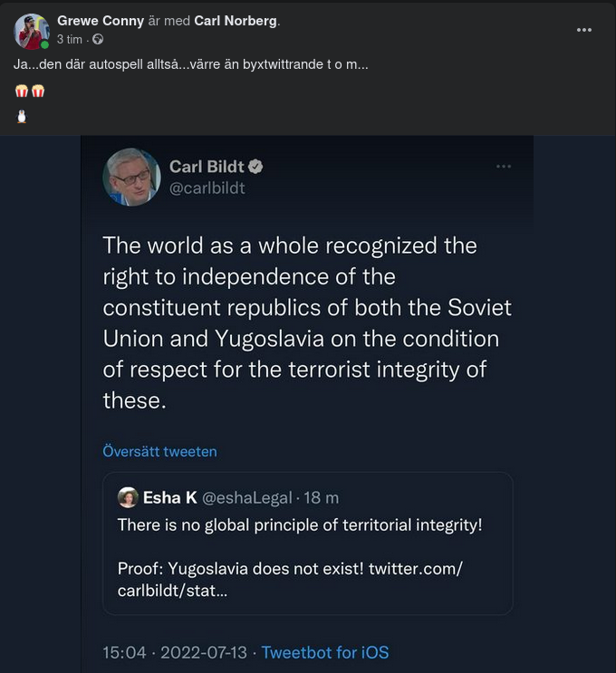Screen dimensions: 616x673
Task: Open the tweet's three-dots more menu
Action: pos(504,167)
